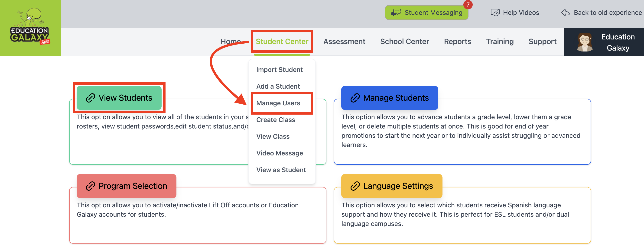Click the link icon on View Students
Image resolution: width=644 pixels, height=251 pixels.
coord(90,98)
